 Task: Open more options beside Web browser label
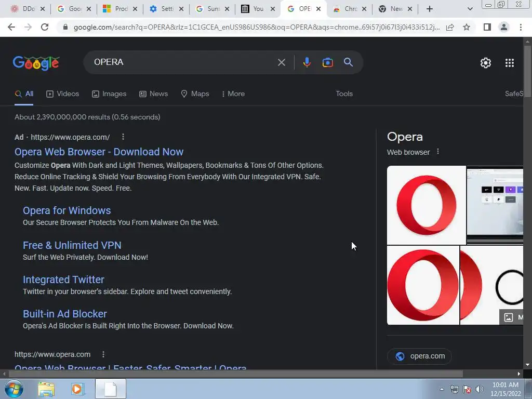(x=437, y=152)
